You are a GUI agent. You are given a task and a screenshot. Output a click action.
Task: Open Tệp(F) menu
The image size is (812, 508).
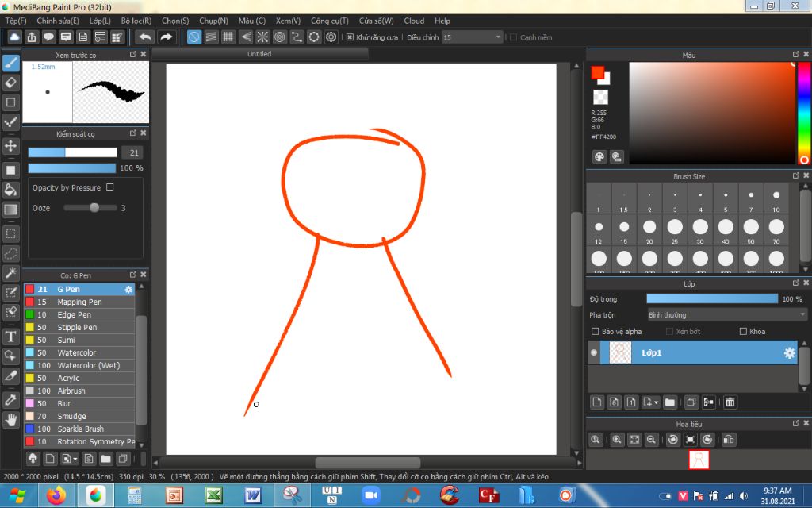click(x=16, y=21)
